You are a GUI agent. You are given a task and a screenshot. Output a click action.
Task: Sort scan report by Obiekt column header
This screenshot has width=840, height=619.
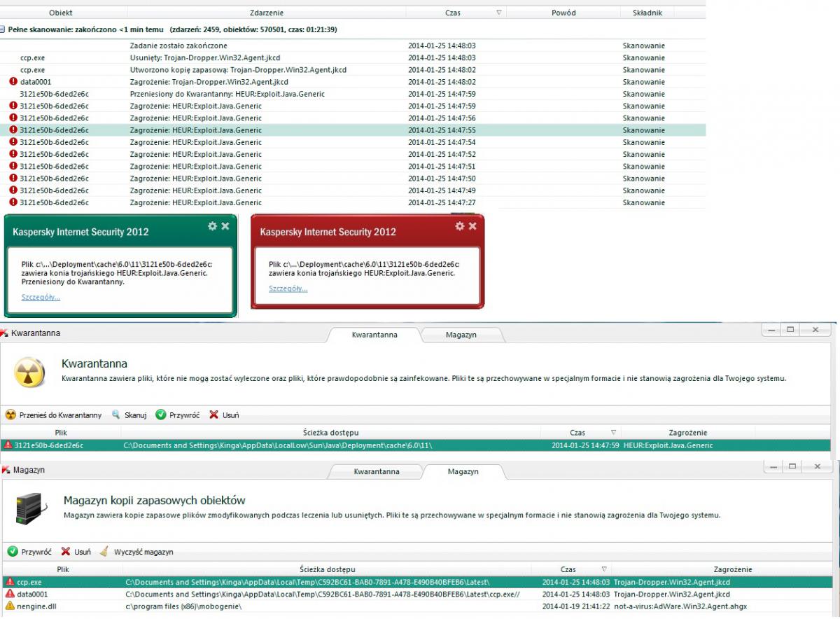click(61, 13)
